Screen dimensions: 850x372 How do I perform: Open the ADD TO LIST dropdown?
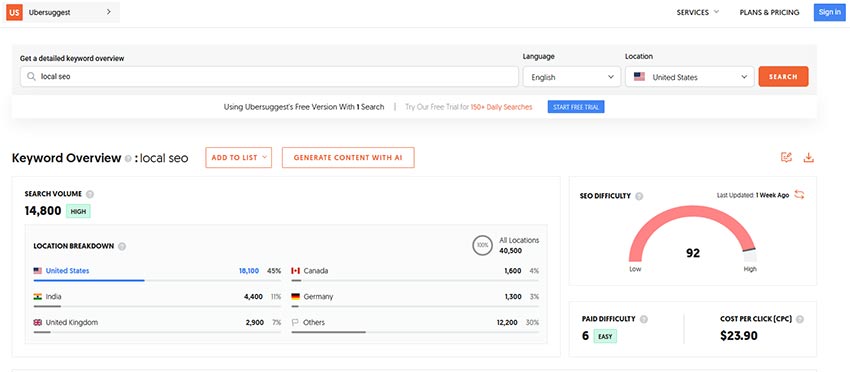(239, 157)
